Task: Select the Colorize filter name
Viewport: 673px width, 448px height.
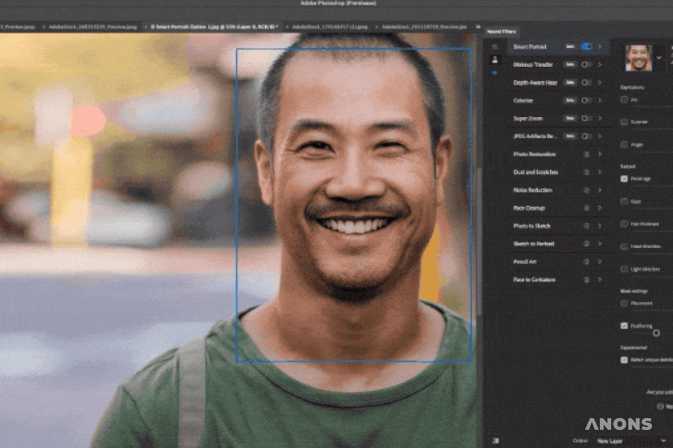Action: [523, 100]
